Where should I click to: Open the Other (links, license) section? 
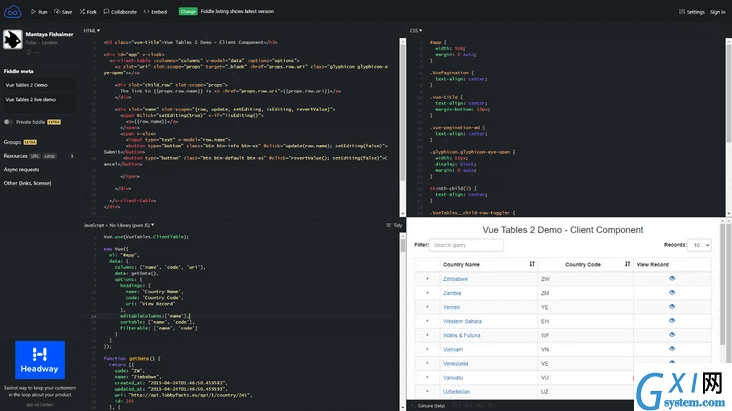point(28,183)
